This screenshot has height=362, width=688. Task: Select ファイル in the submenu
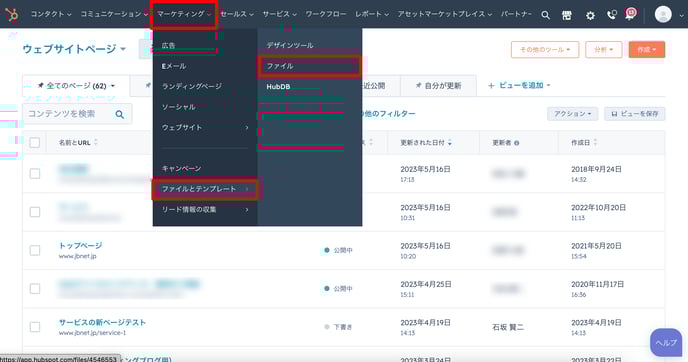(x=309, y=66)
